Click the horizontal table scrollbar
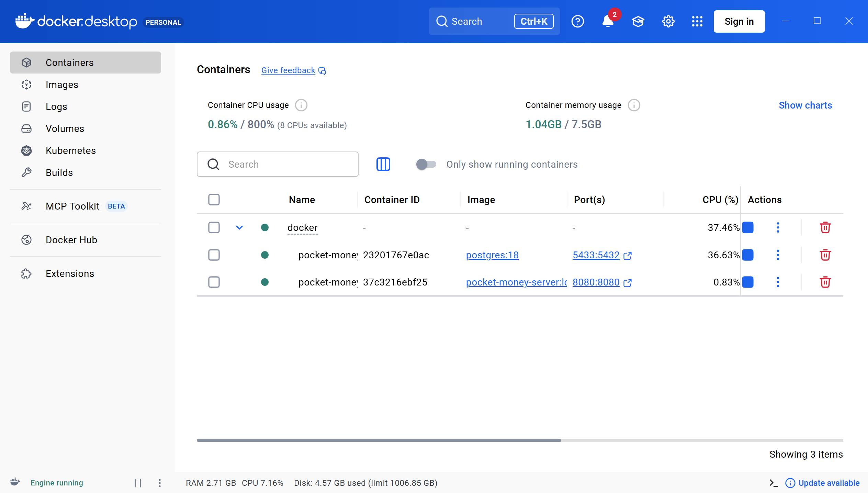The width and height of the screenshot is (868, 493). pyautogui.click(x=379, y=440)
